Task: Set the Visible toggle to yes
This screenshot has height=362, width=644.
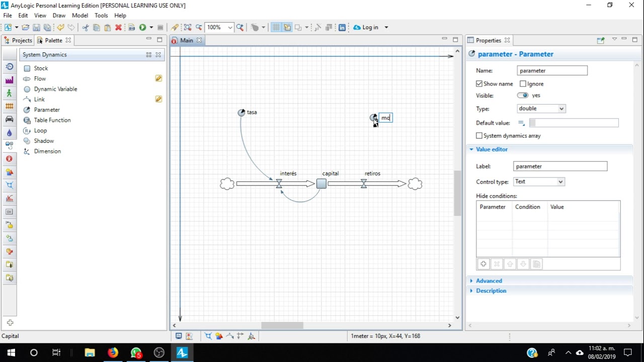Action: [523, 95]
